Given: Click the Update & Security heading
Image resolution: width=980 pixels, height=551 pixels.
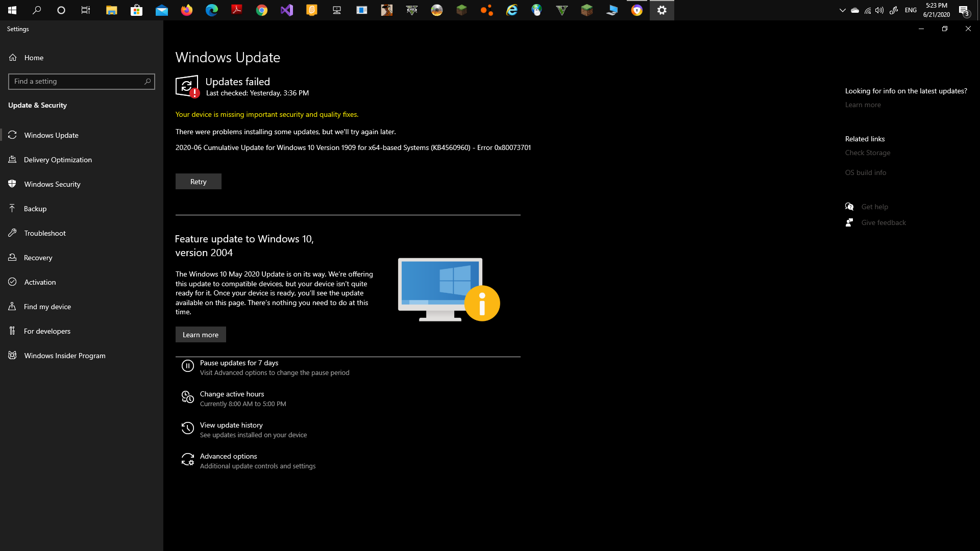Looking at the screenshot, I should pos(37,105).
